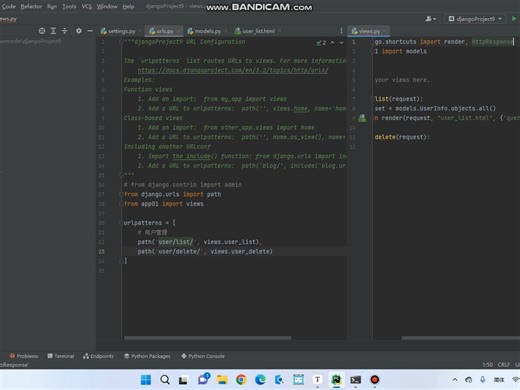
Task: Click the inspection checkmark count widget
Action: coord(321,43)
